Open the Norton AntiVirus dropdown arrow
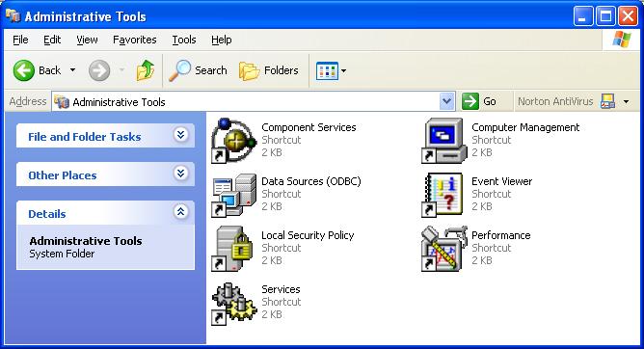Screen dimensions: 644x349 coord(626,101)
